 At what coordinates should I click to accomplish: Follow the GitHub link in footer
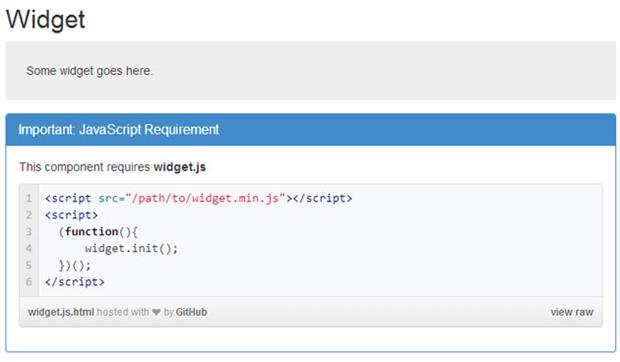(191, 312)
